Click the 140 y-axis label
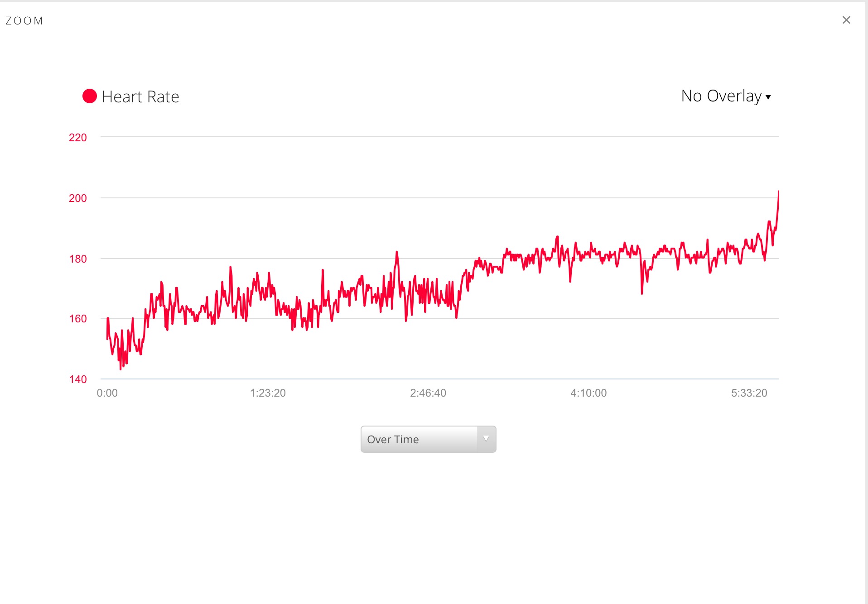 pyautogui.click(x=77, y=379)
